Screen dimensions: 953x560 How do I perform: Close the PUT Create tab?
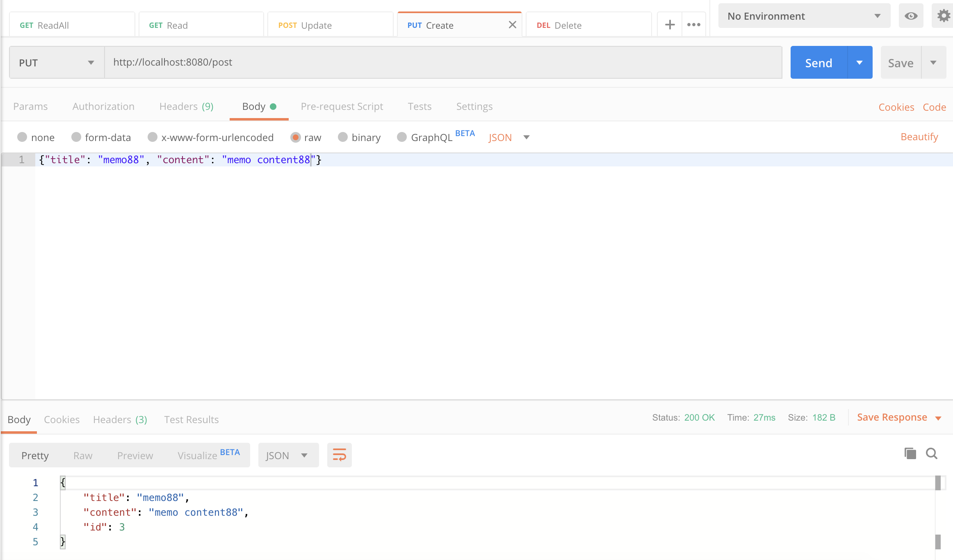pyautogui.click(x=512, y=25)
